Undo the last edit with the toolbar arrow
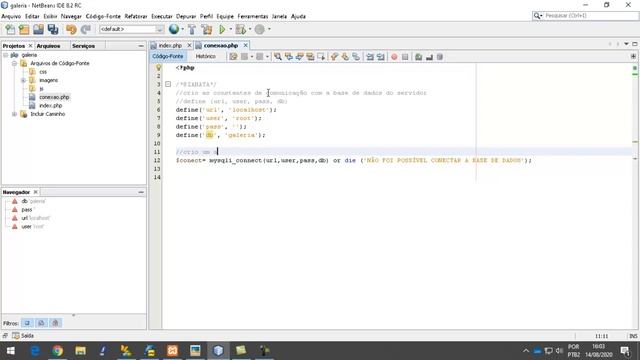 71,29
